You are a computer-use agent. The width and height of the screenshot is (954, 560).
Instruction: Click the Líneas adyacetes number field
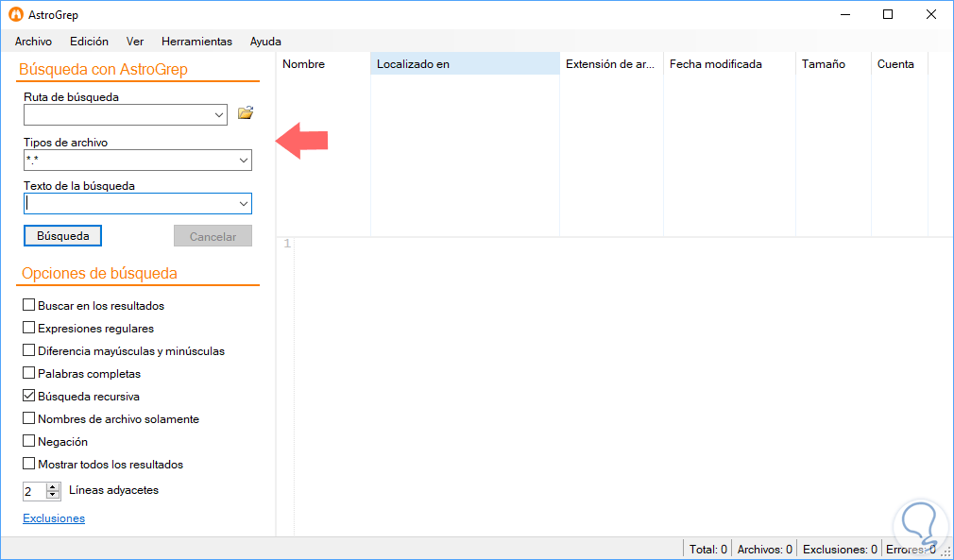tap(35, 491)
